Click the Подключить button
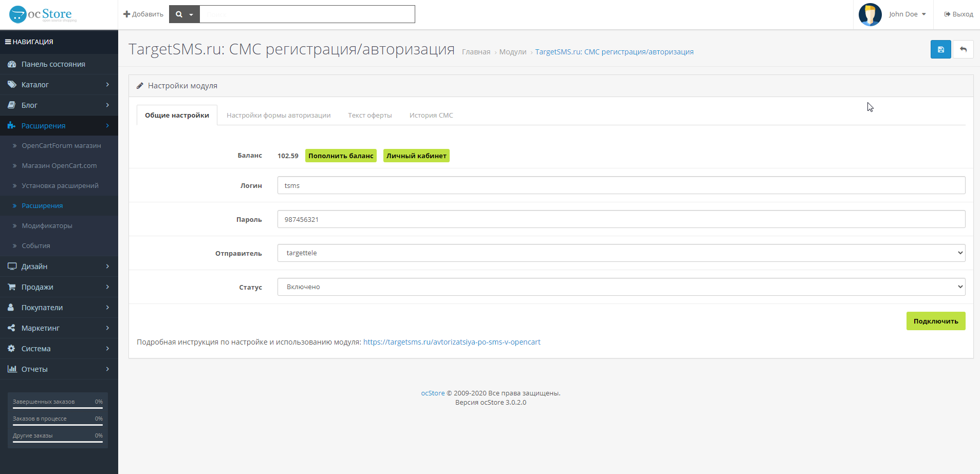 [x=936, y=321]
